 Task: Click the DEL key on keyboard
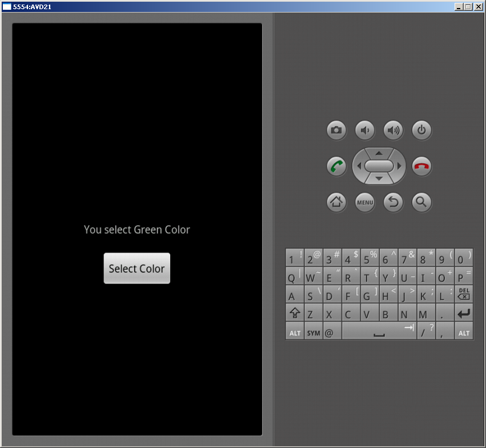click(464, 294)
